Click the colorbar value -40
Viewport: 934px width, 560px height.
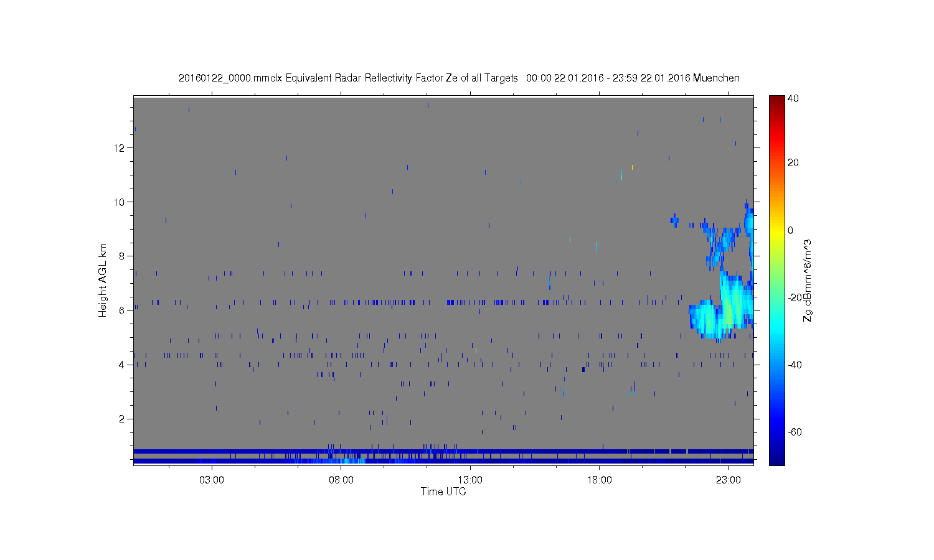[795, 365]
